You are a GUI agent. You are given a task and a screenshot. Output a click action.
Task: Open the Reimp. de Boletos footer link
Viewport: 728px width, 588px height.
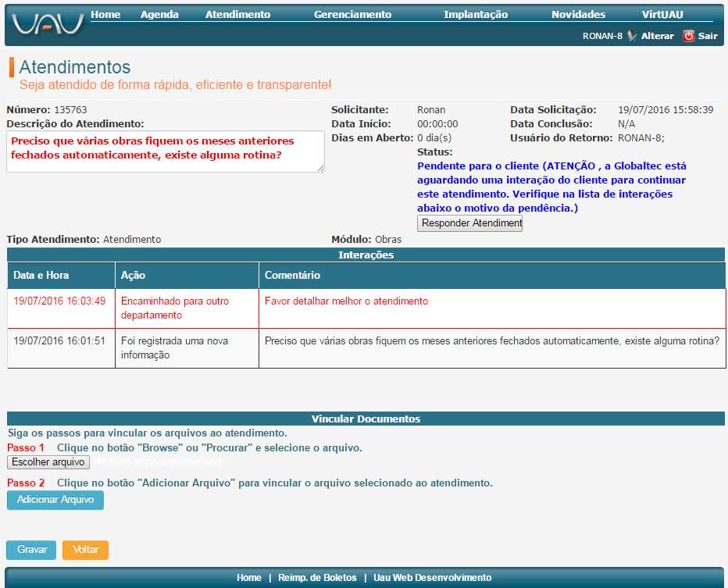tap(317, 578)
